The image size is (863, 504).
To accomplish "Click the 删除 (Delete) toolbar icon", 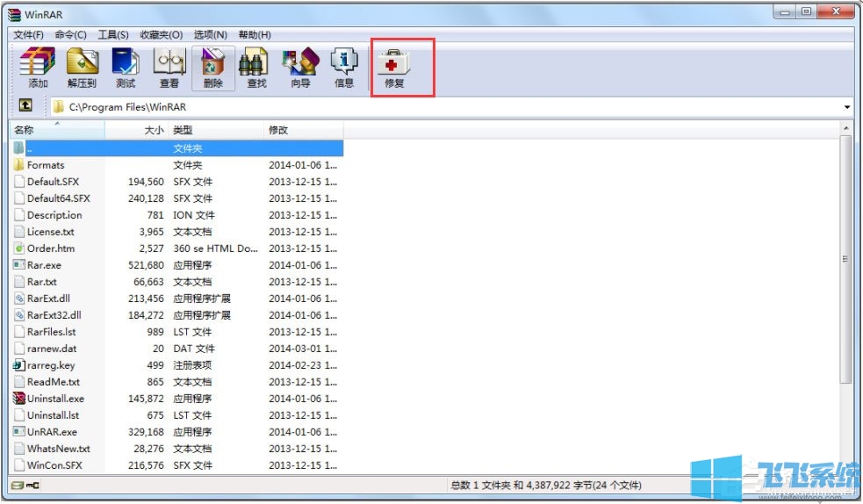I will coord(213,68).
